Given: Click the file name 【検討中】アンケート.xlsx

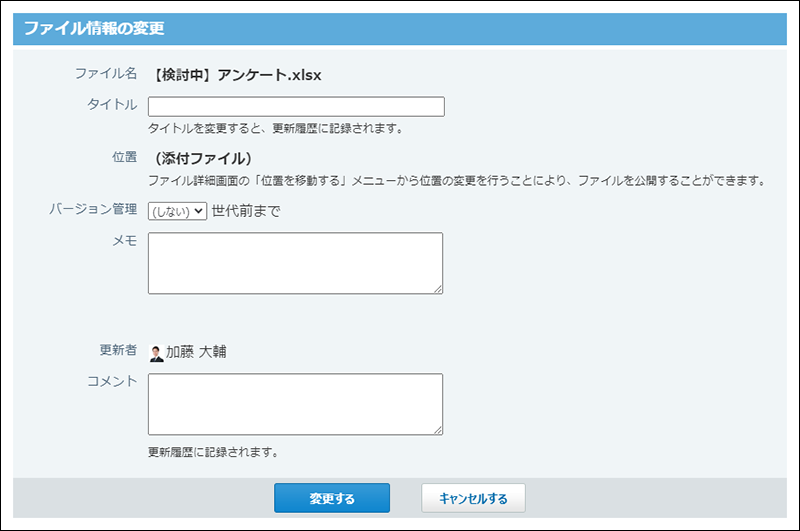Looking at the screenshot, I should point(237,75).
